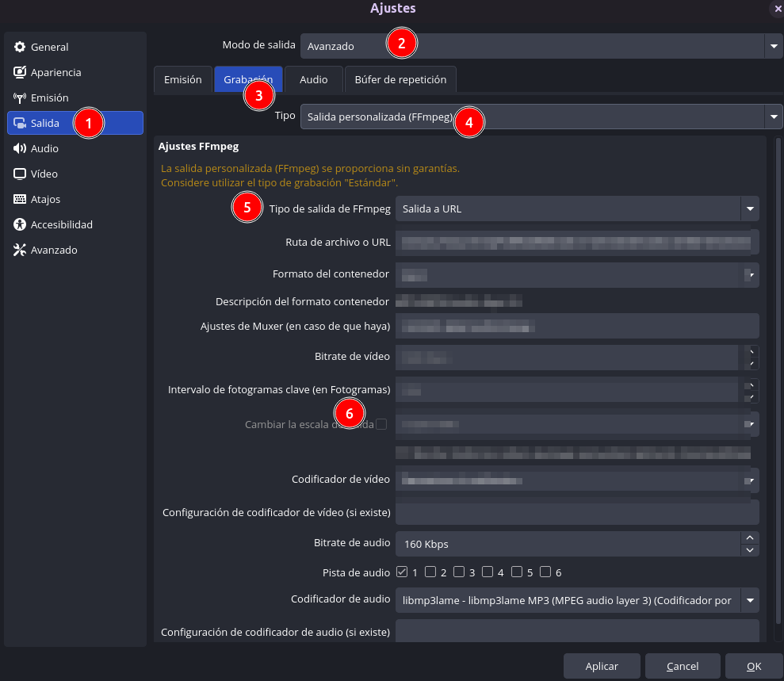Open Vídeo monitor icon in sidebar
This screenshot has height=681, width=784.
tap(20, 174)
